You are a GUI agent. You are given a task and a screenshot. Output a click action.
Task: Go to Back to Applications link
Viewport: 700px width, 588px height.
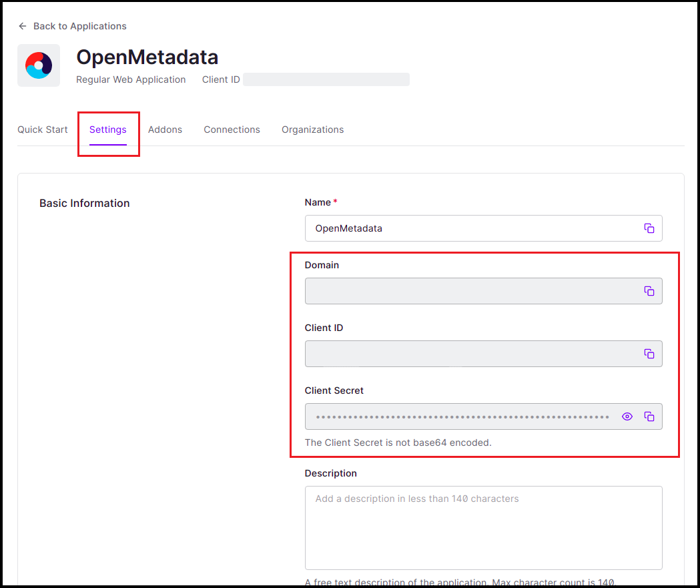(79, 26)
